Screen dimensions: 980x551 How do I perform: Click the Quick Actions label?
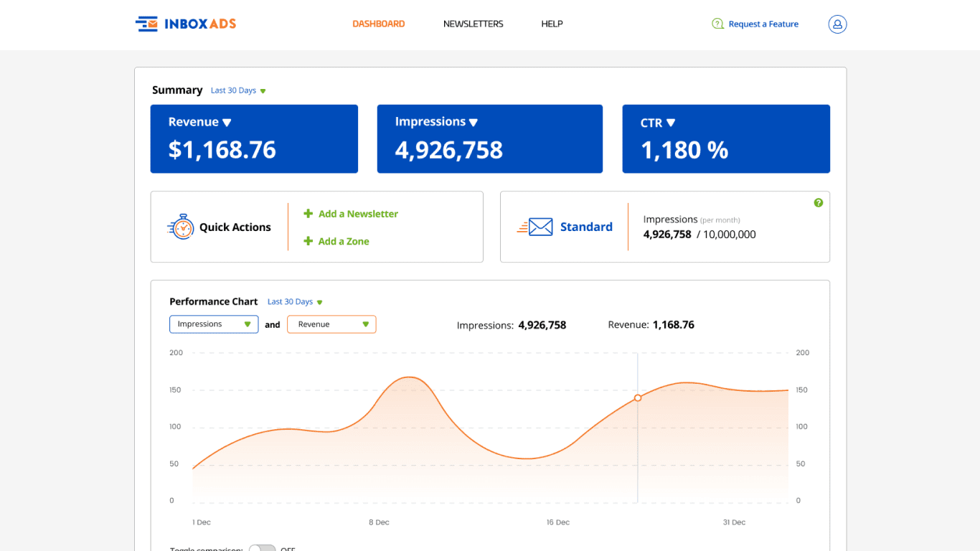235,227
